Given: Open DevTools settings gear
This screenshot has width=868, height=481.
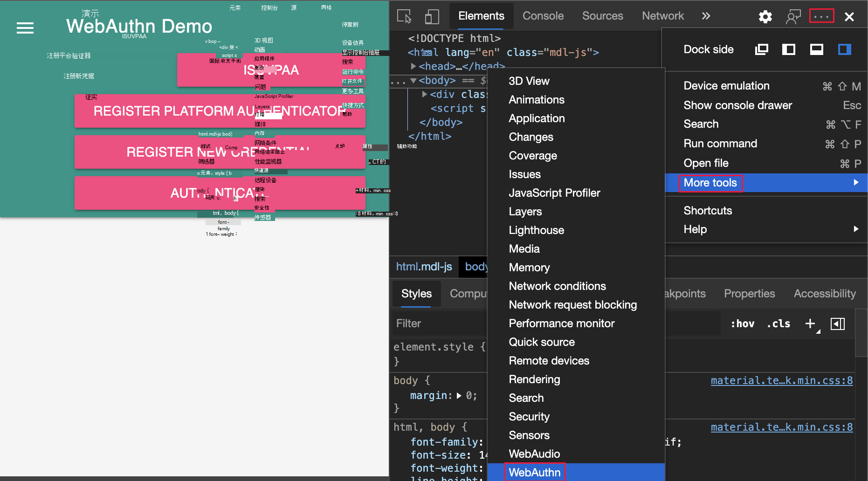Looking at the screenshot, I should [765, 17].
